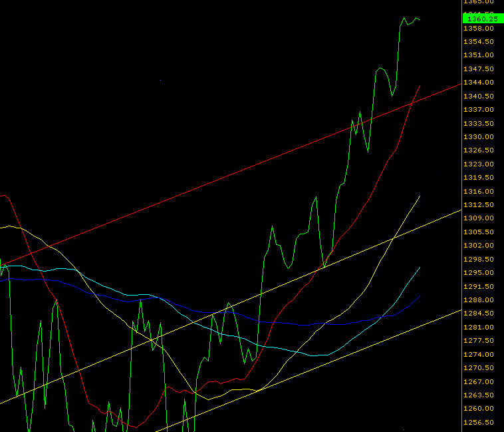Click the 1302.00 price axis label
Viewport: 504px width, 432px height.
click(x=479, y=246)
